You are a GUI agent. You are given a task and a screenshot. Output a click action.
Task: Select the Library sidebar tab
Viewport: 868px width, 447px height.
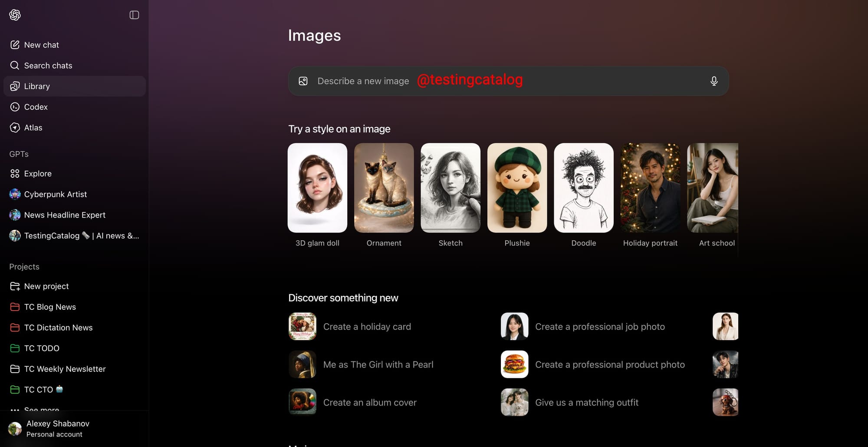point(36,86)
